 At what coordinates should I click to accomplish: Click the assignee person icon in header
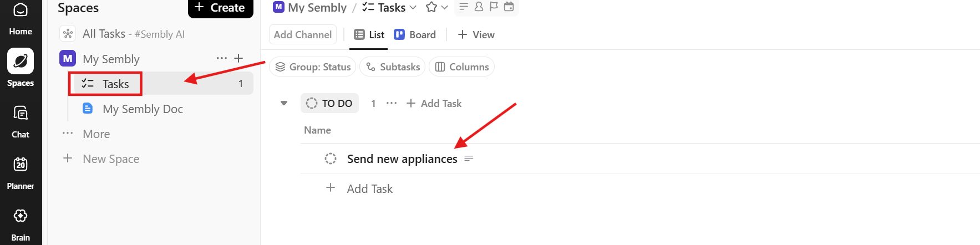pos(479,7)
